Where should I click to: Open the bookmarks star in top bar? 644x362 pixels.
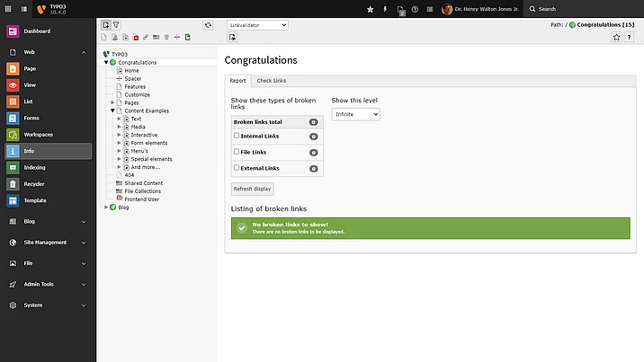pyautogui.click(x=371, y=9)
